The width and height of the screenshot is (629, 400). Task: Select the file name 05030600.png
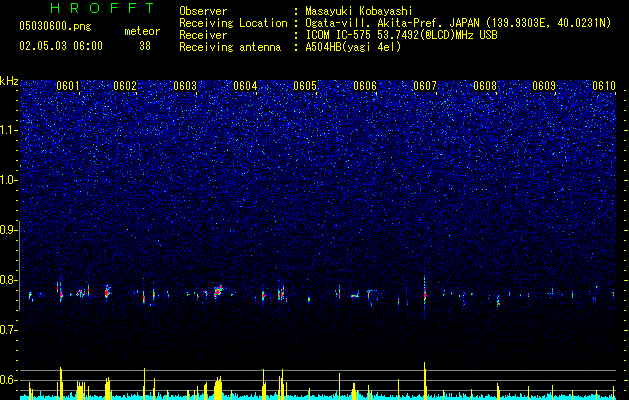tap(55, 26)
